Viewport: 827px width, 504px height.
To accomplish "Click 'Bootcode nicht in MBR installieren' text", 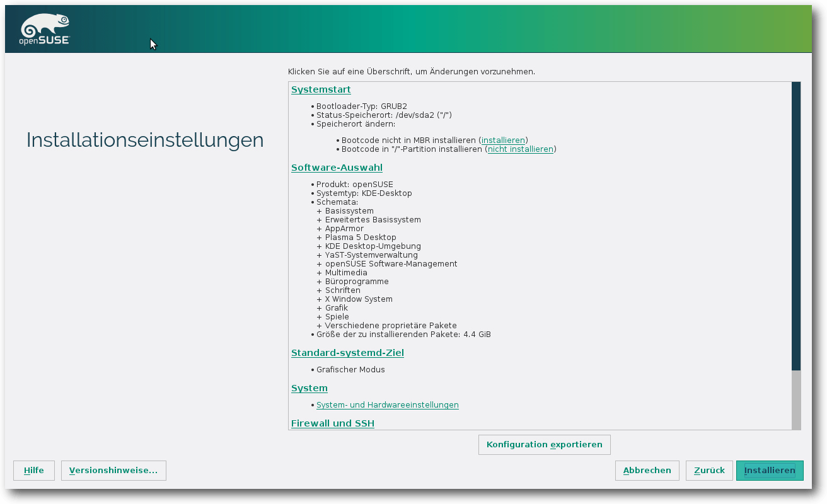I will 409,140.
